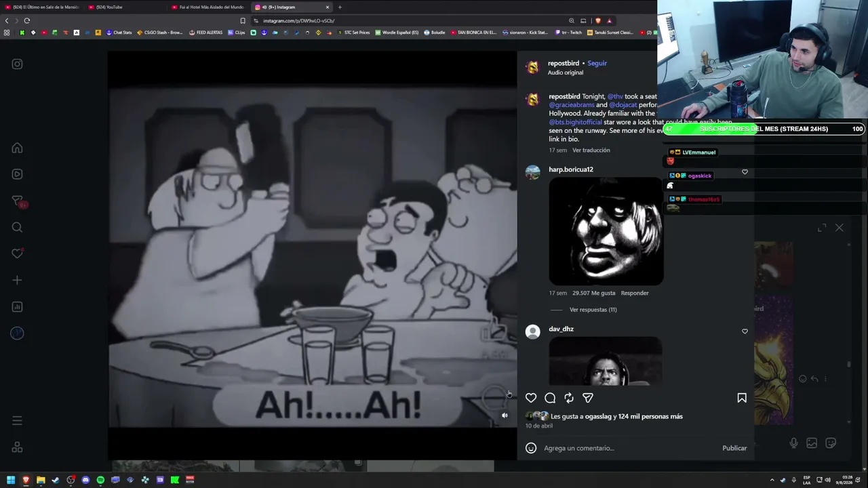The height and width of the screenshot is (488, 868).
Task: Click the @thv mention in the caption
Action: (615, 96)
